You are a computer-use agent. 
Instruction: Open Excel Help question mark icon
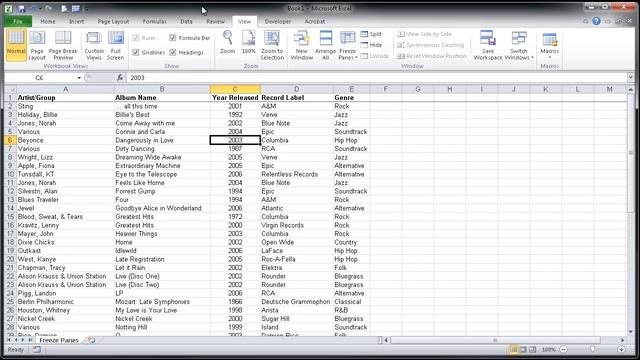coord(596,21)
